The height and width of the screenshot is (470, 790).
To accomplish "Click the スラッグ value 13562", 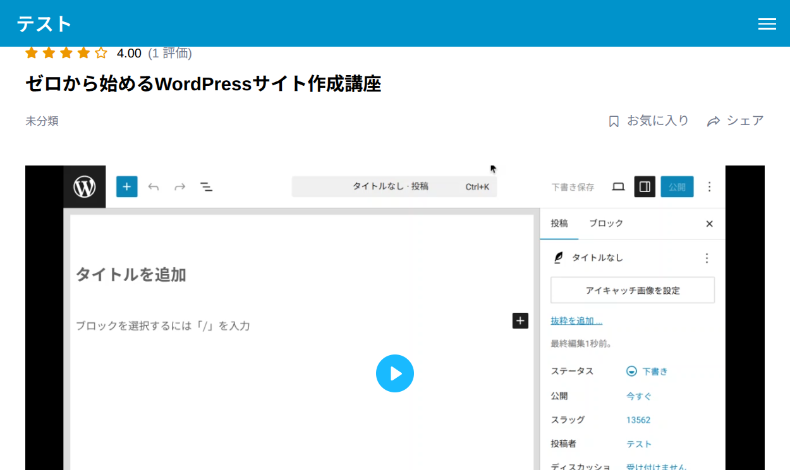I will (638, 420).
